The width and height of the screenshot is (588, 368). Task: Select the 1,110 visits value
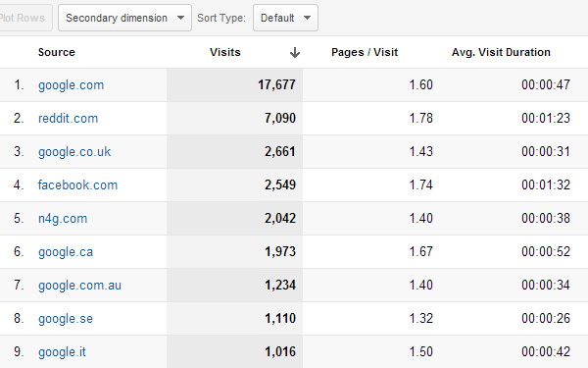(x=280, y=318)
